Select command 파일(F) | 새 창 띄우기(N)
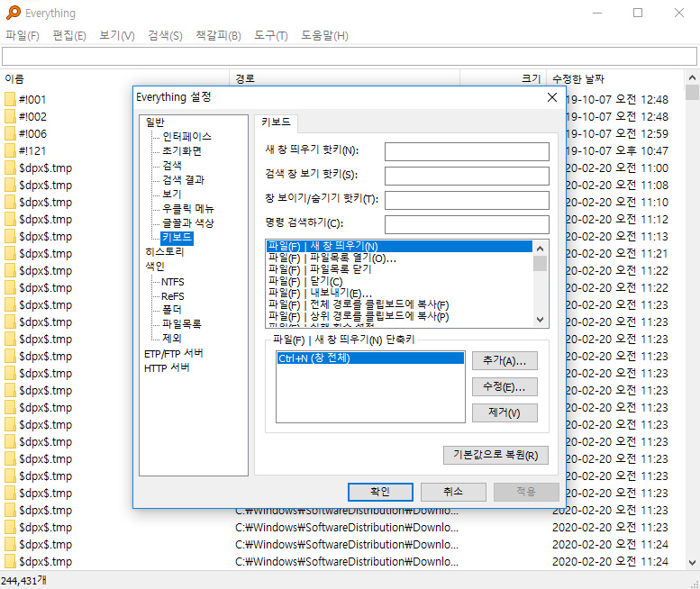Viewport: 700px width, 589px height. [399, 246]
